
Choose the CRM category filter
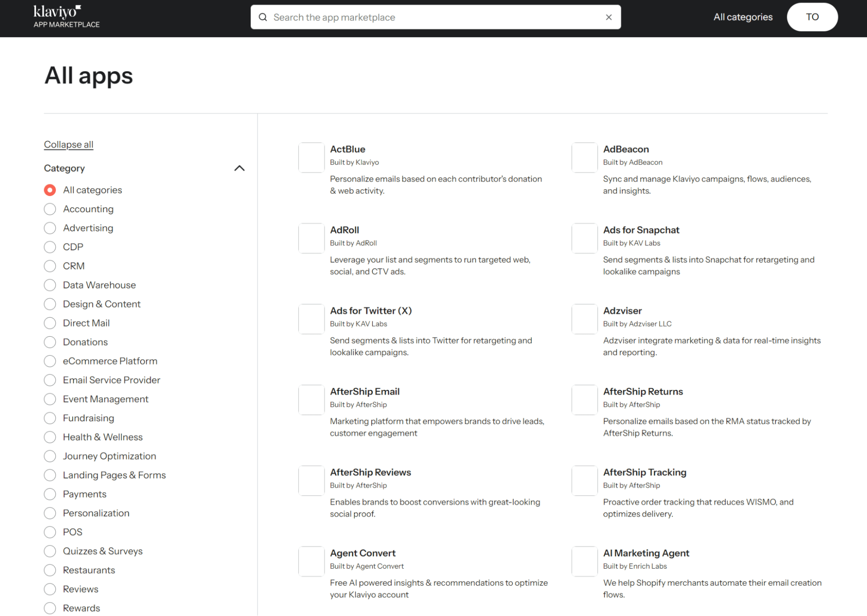[50, 266]
